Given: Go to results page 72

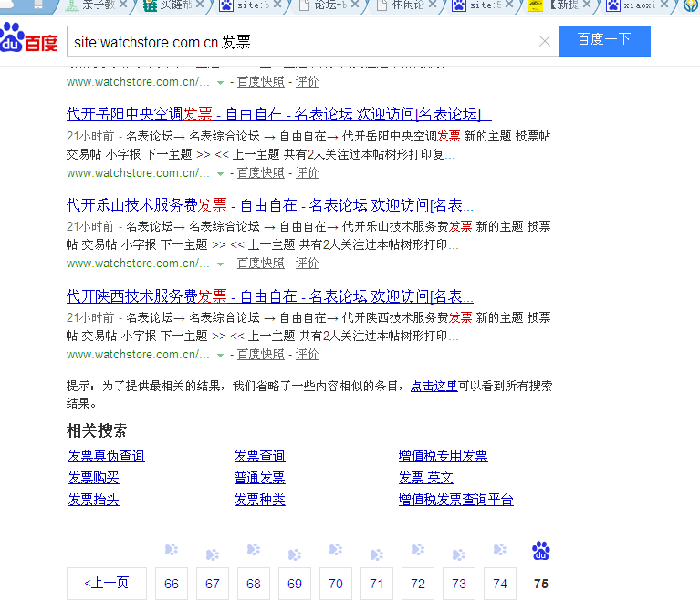Looking at the screenshot, I should [418, 584].
